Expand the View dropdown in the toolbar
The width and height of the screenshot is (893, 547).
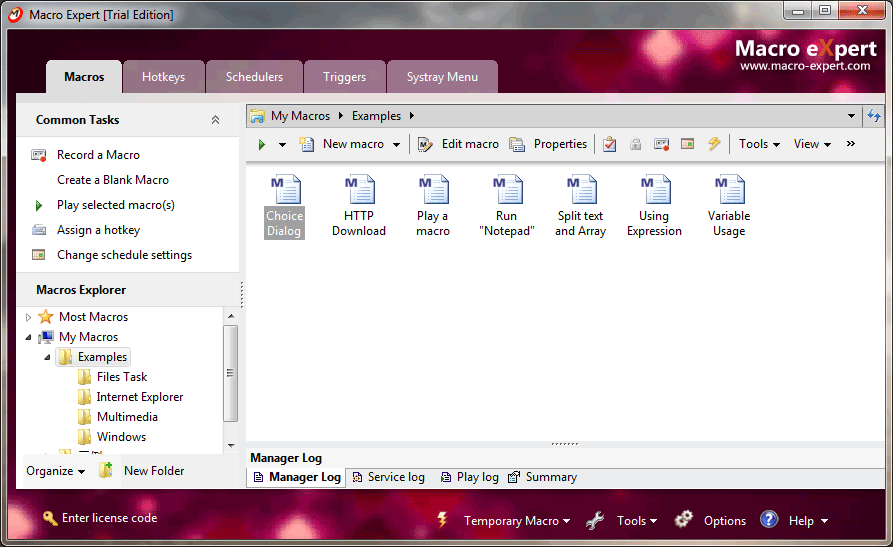pyautogui.click(x=812, y=144)
